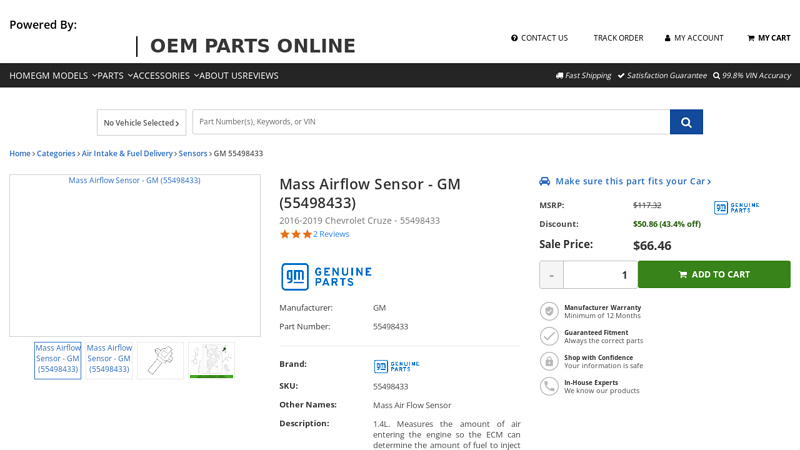Click the VIN Accuracy magnifier icon
Viewport: 800px width, 450px height.
point(716,76)
